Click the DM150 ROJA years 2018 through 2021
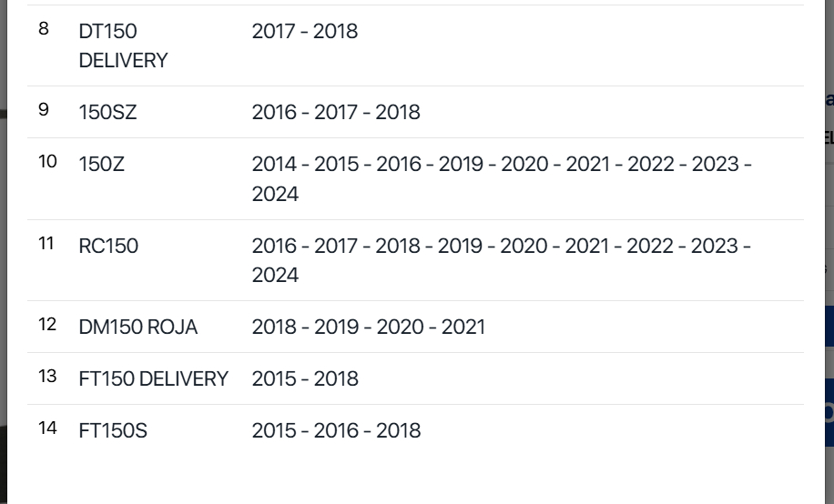Screen dimensions: 834x504 pyautogui.click(x=368, y=327)
